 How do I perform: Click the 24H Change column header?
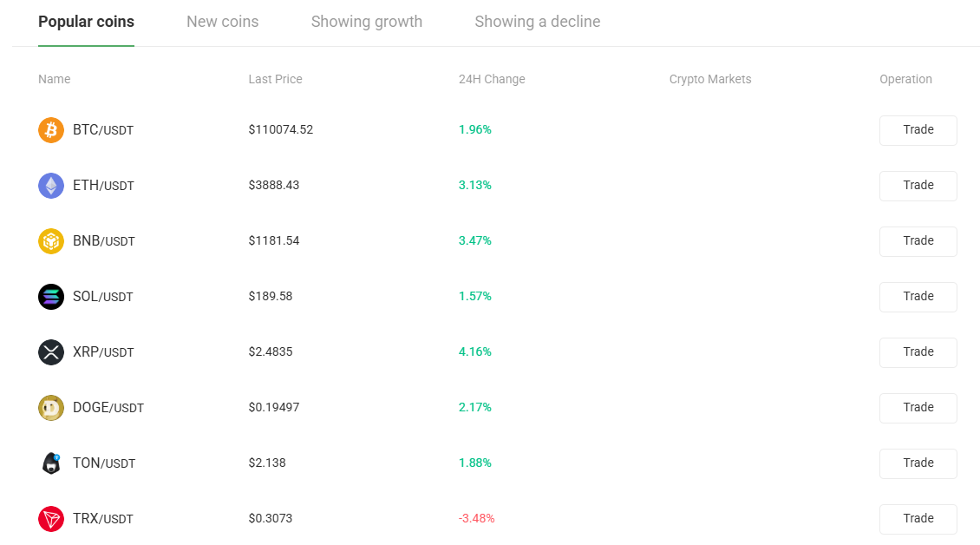[x=492, y=79]
